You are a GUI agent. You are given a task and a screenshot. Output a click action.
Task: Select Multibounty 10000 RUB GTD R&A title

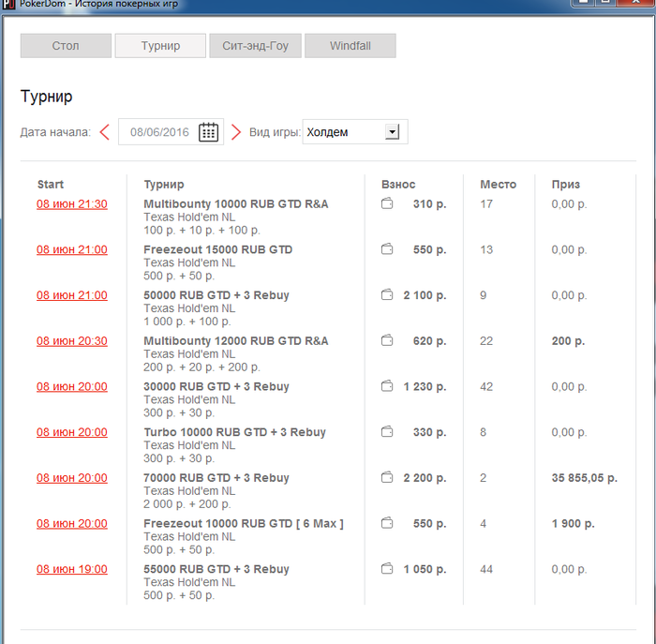236,203
